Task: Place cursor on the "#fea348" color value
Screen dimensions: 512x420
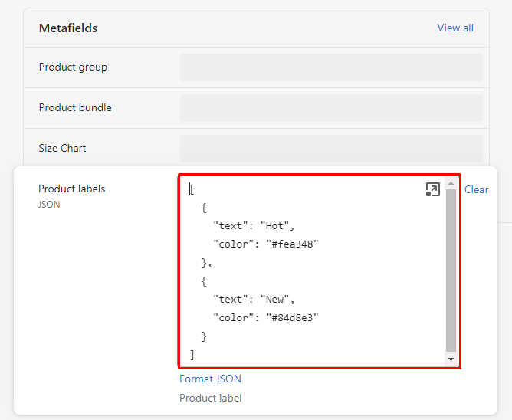Action: pos(291,244)
